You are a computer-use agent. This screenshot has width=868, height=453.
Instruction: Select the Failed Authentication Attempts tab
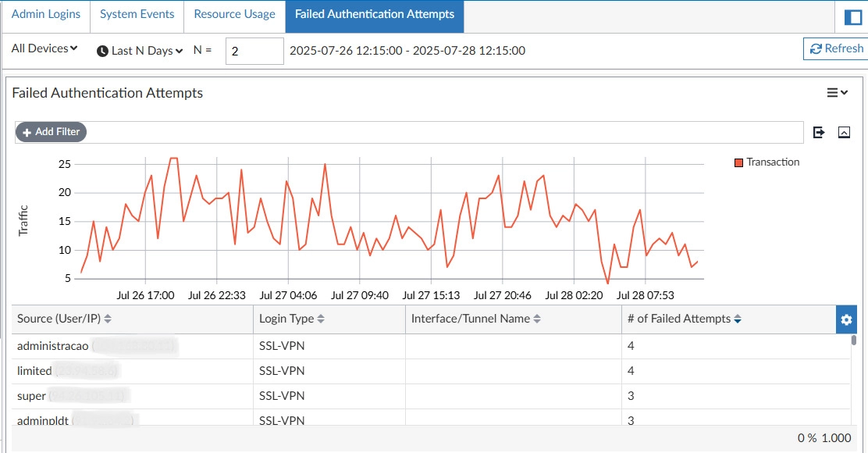(x=374, y=15)
